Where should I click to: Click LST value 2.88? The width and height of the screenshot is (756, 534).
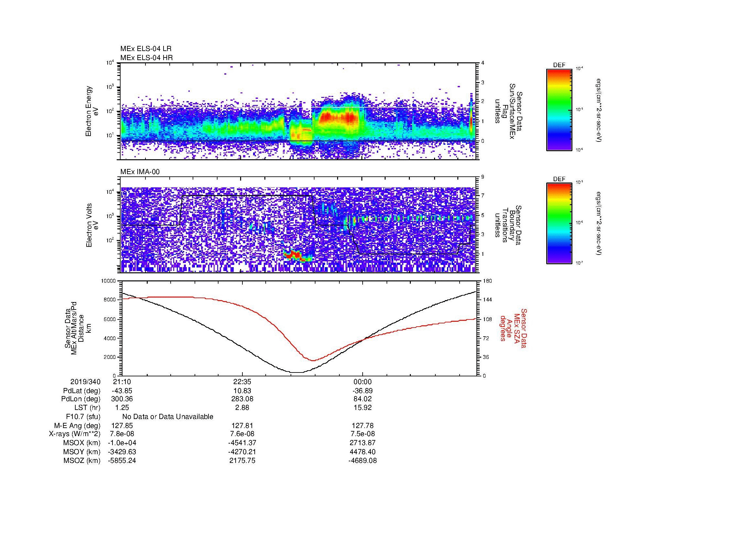click(x=242, y=408)
